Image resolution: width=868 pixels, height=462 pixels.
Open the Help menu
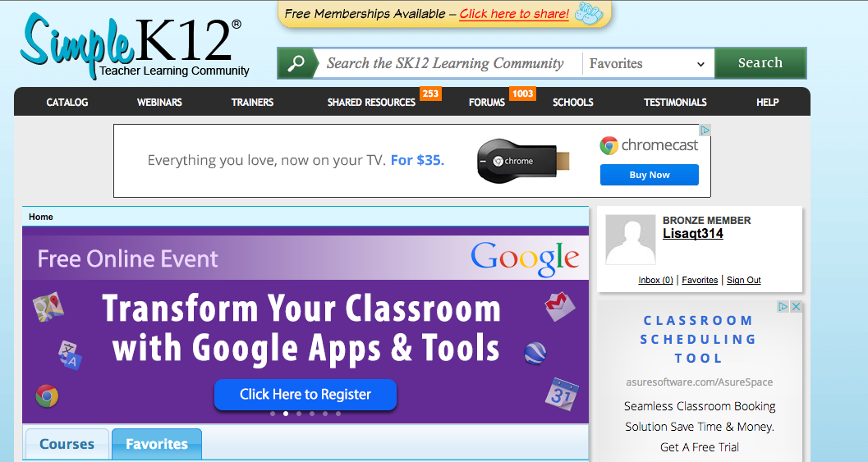(767, 103)
